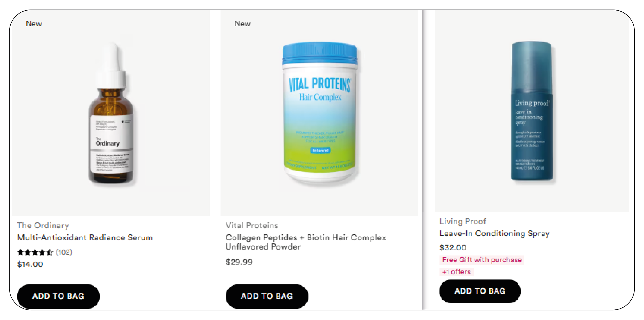Click the $32.00 price
The image size is (644, 320).
[453, 248]
